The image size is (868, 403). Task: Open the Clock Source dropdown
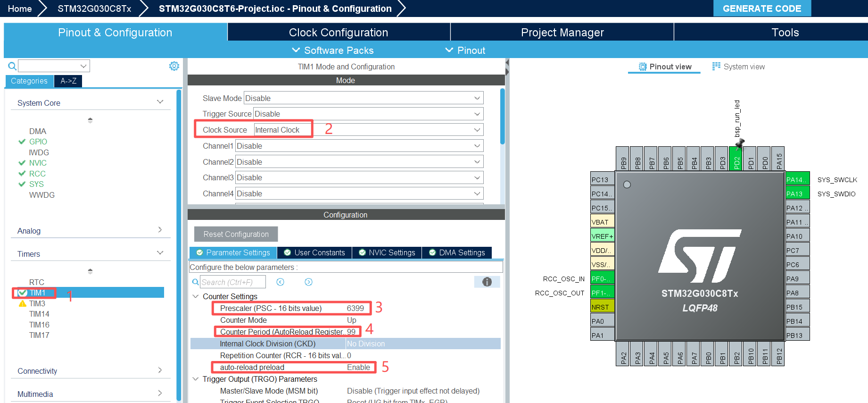369,130
